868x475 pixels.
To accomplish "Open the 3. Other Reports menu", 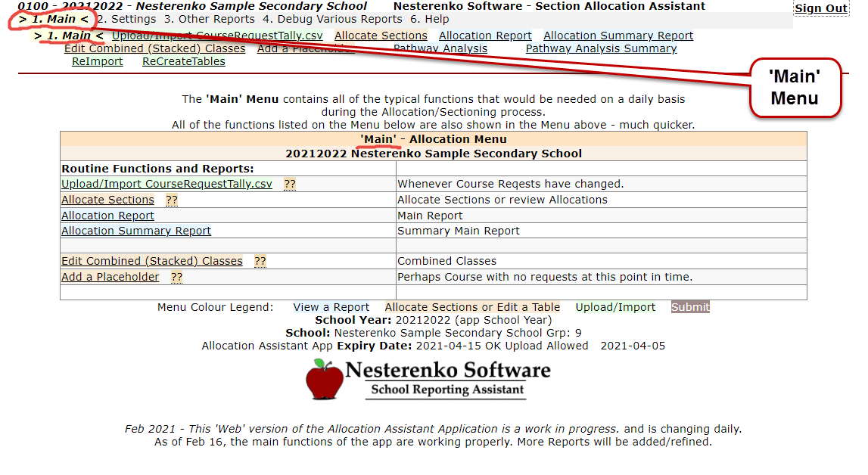I will tap(210, 19).
